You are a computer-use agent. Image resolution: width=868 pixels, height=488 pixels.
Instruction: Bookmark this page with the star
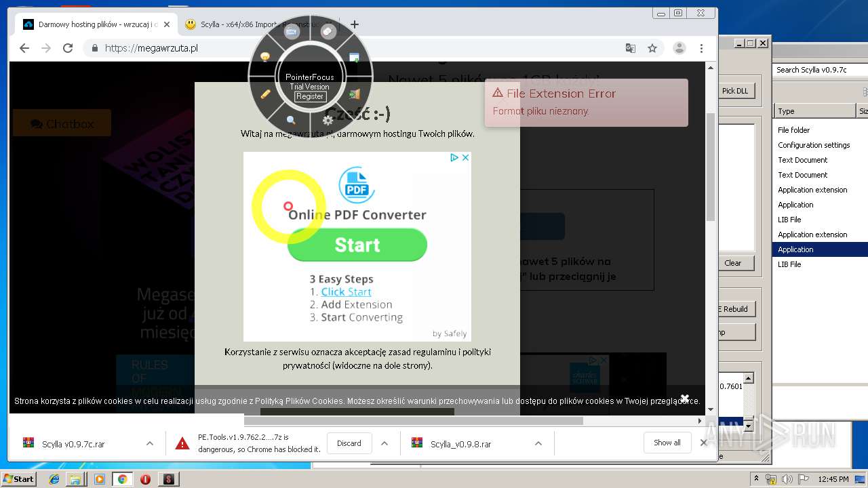pyautogui.click(x=652, y=48)
